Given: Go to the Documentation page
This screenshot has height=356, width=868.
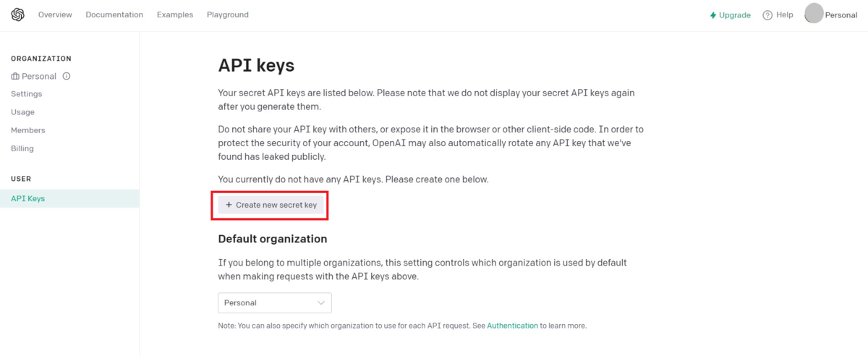Looking at the screenshot, I should coord(114,14).
